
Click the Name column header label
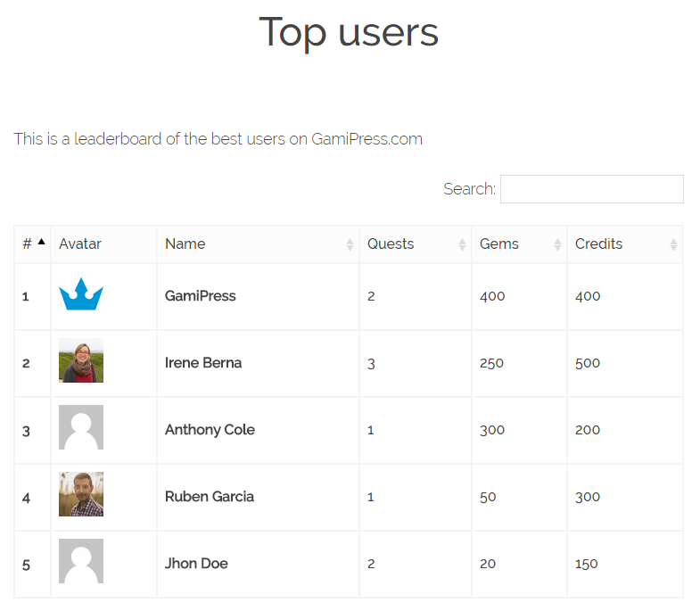tap(185, 244)
